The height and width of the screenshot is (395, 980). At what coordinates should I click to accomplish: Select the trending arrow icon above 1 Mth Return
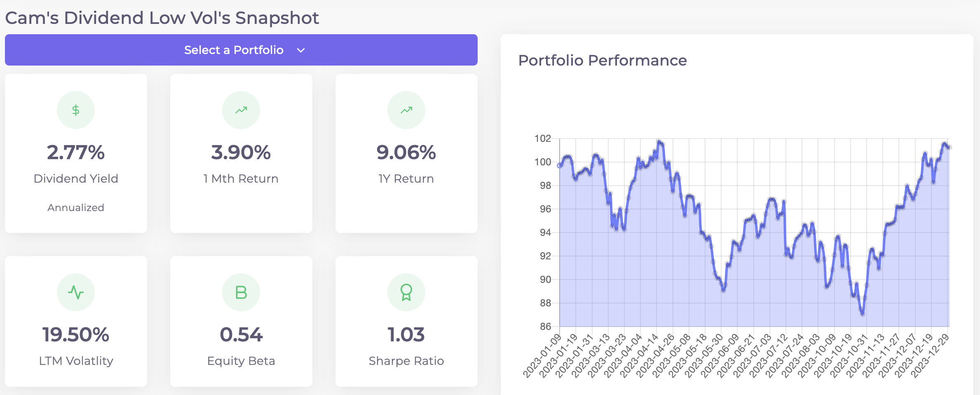(241, 110)
